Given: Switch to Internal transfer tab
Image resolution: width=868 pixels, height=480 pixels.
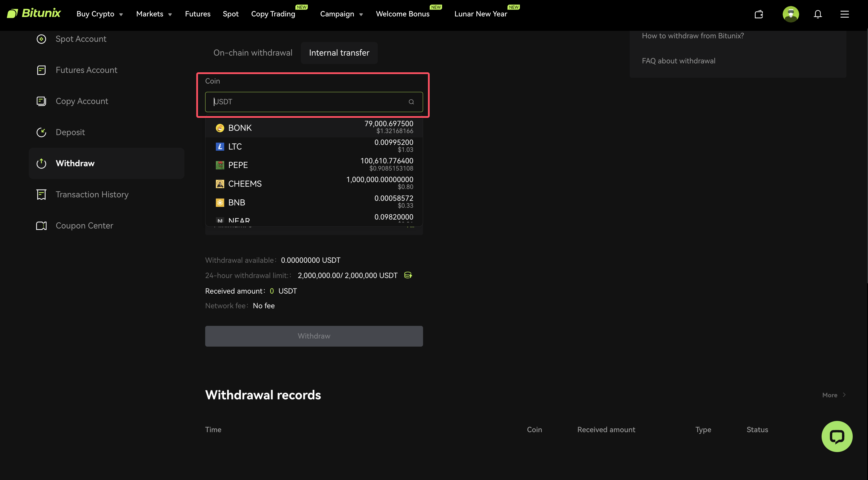Looking at the screenshot, I should point(339,53).
